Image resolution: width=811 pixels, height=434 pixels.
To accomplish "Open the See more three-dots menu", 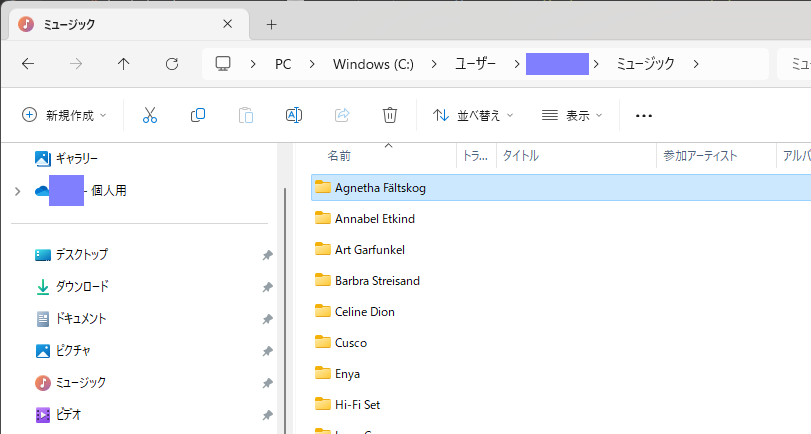I will coord(644,115).
